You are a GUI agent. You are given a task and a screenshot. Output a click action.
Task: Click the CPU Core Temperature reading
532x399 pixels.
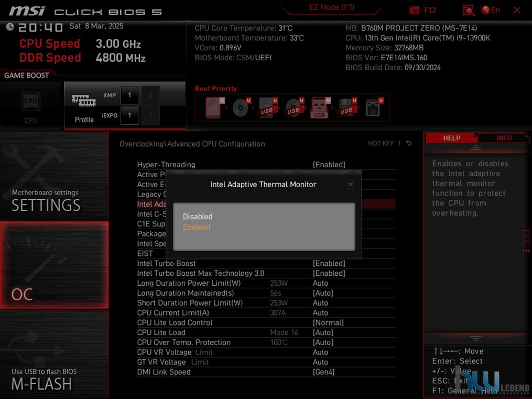click(x=243, y=28)
